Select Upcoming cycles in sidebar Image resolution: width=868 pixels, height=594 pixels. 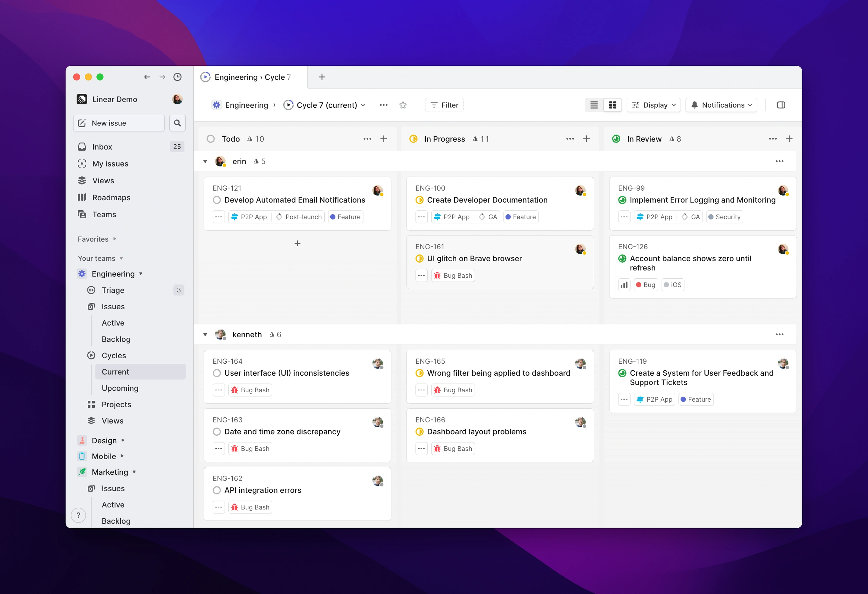coord(140,388)
